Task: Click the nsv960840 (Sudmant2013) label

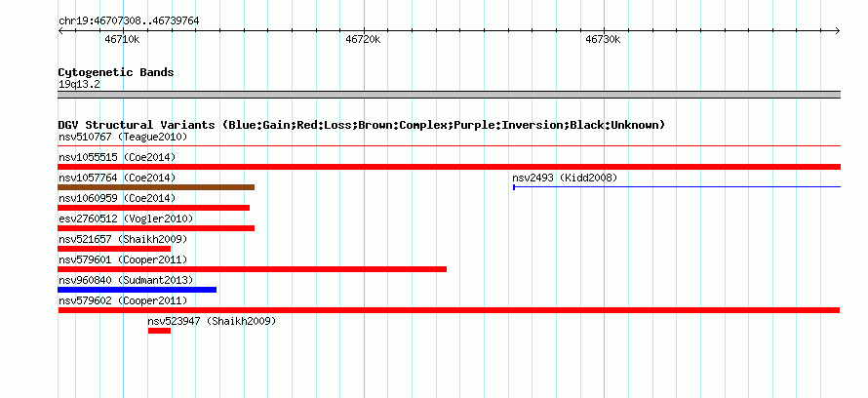Action: point(126,280)
